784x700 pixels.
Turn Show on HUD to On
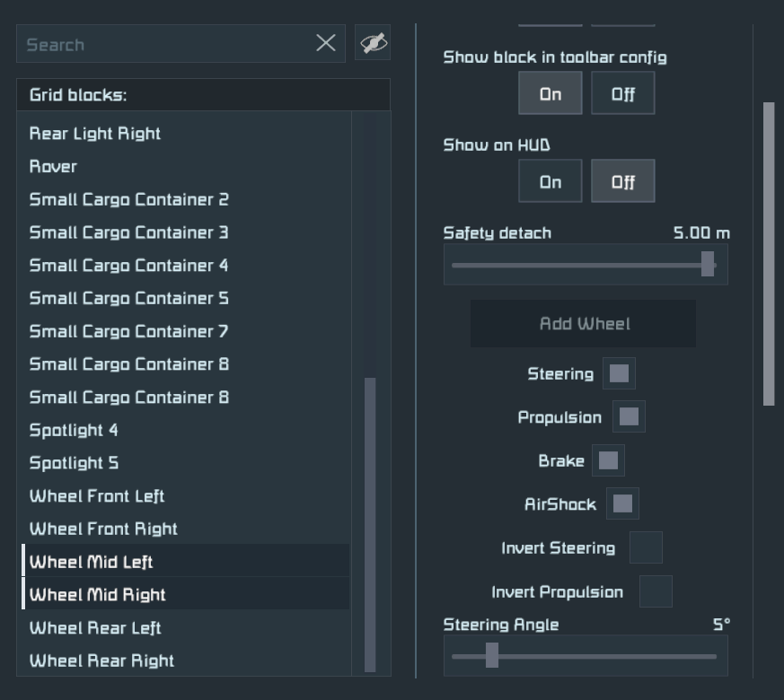550,181
